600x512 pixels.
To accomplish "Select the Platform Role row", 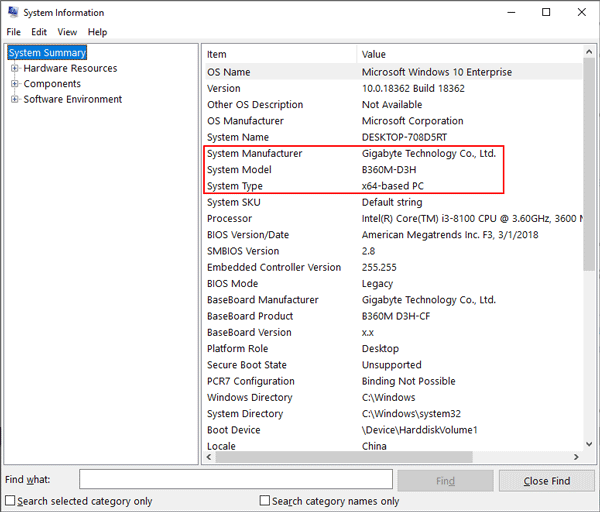I will pos(393,349).
